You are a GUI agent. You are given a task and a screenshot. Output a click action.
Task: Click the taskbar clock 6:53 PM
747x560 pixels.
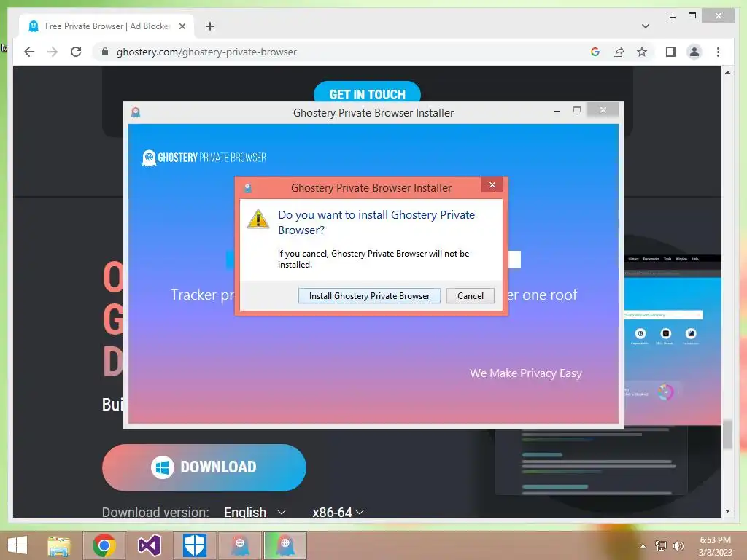click(x=715, y=540)
